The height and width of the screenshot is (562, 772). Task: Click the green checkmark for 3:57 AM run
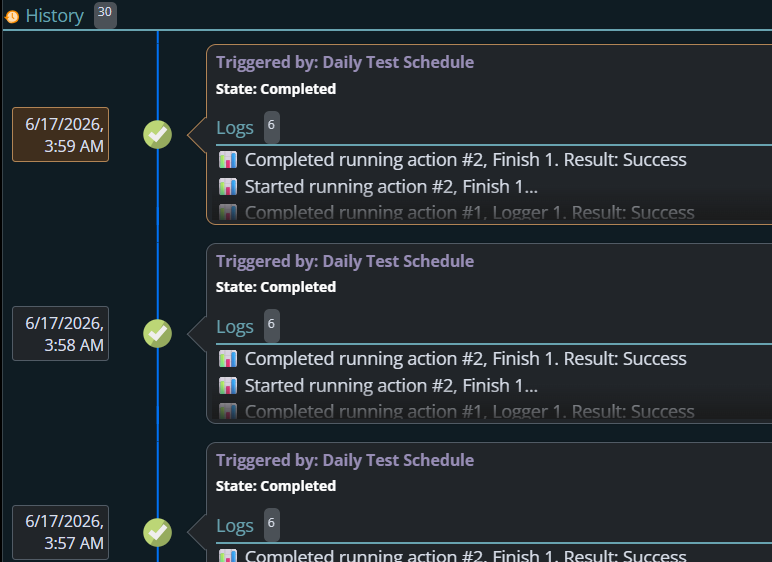click(158, 532)
